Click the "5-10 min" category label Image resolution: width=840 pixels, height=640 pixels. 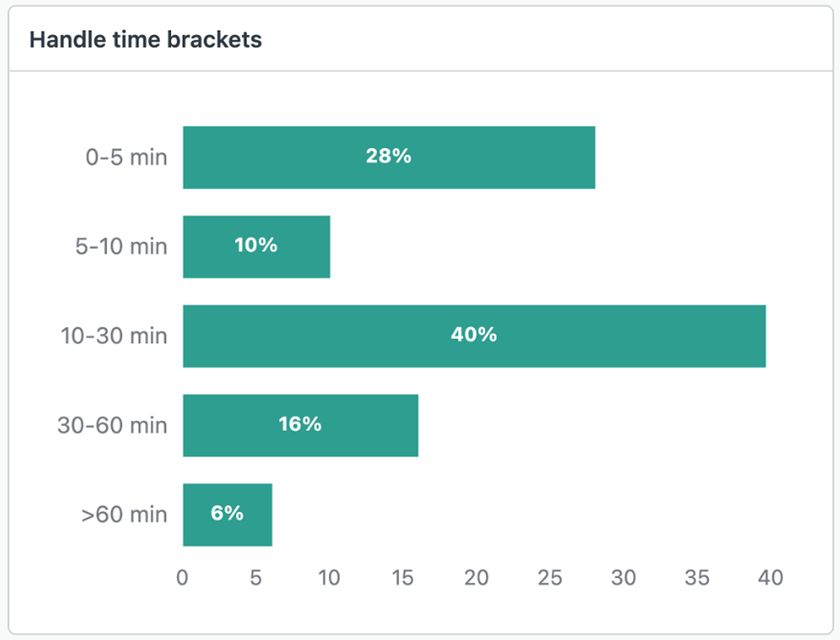[x=121, y=246]
